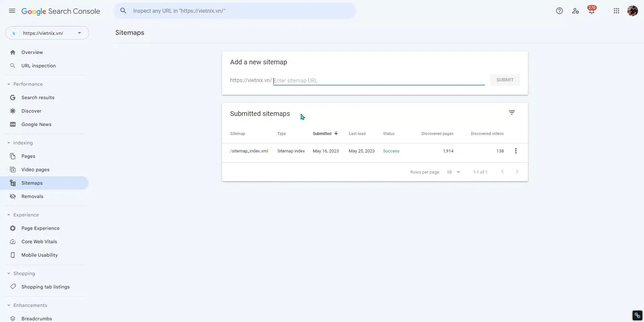Collapse the Performance section
Image resolution: width=644 pixels, height=322 pixels.
[x=9, y=84]
